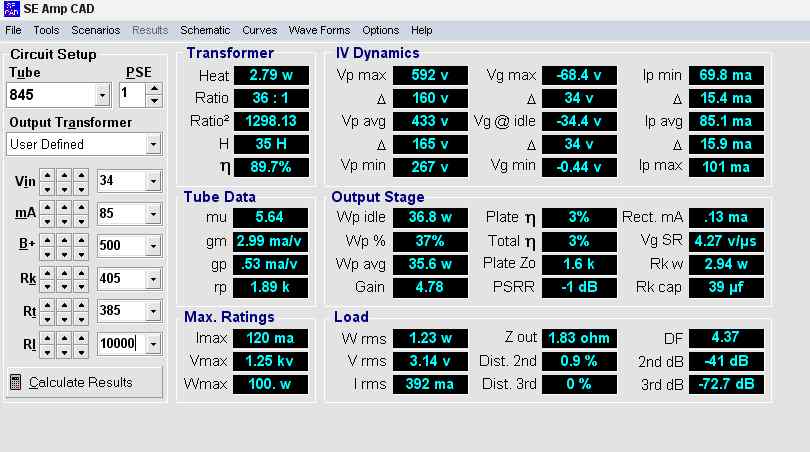Open the Rl value dropdown arrow
Image resolution: width=810 pixels, height=452 pixels.
153,344
